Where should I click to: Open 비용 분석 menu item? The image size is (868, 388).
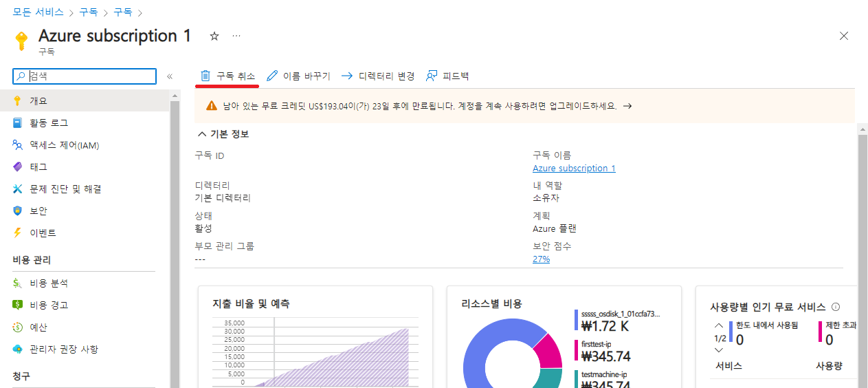[85, 283]
